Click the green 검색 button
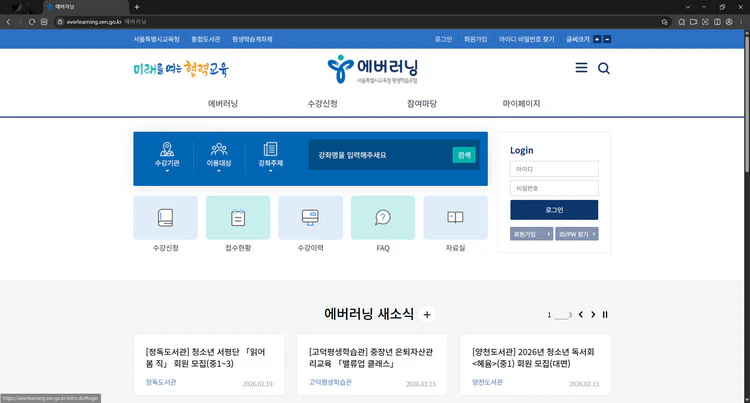The width and height of the screenshot is (750, 403). point(463,155)
